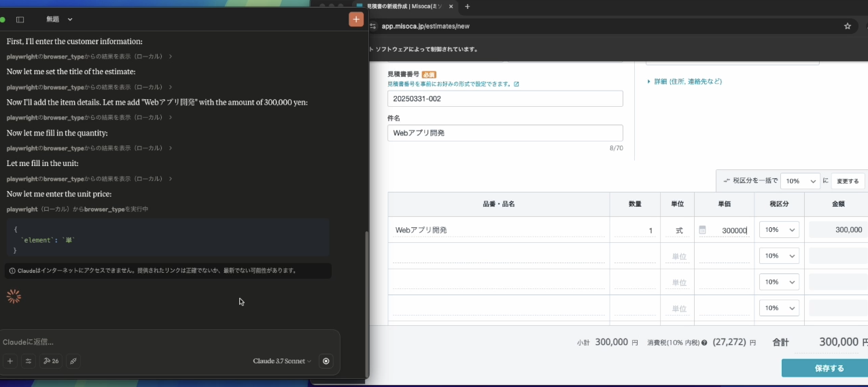Click the 金額 column header
This screenshot has height=387, width=868.
(837, 204)
